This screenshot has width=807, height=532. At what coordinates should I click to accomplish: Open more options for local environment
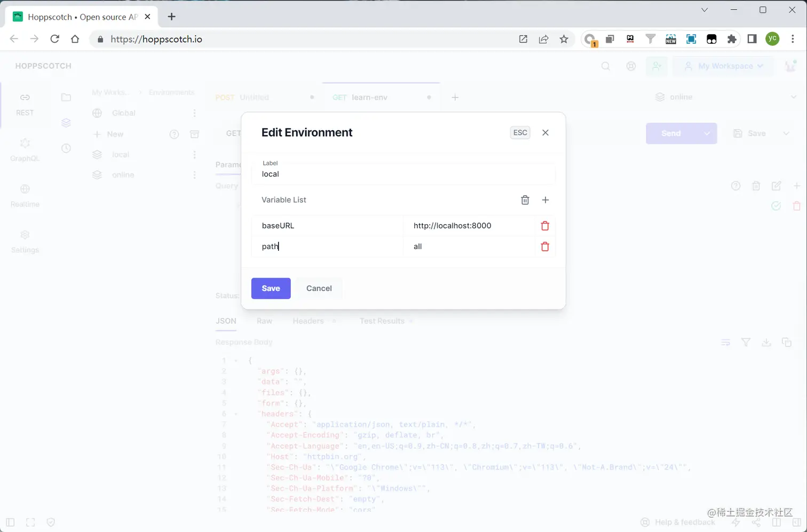[x=194, y=155]
